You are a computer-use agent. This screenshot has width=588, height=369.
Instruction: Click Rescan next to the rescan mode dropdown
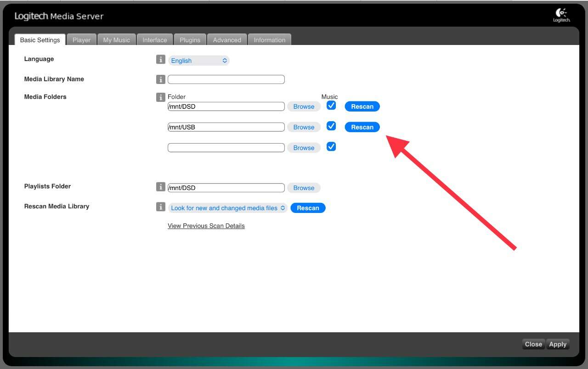(308, 208)
